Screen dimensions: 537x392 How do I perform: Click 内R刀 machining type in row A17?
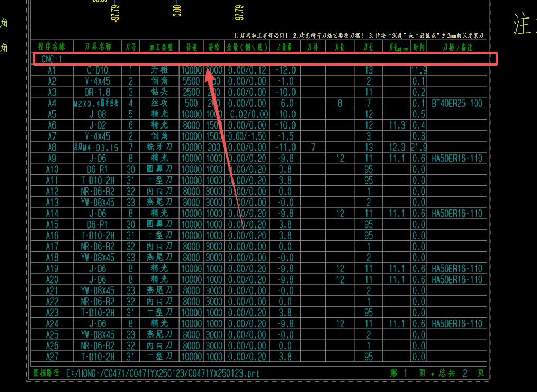click(x=159, y=246)
